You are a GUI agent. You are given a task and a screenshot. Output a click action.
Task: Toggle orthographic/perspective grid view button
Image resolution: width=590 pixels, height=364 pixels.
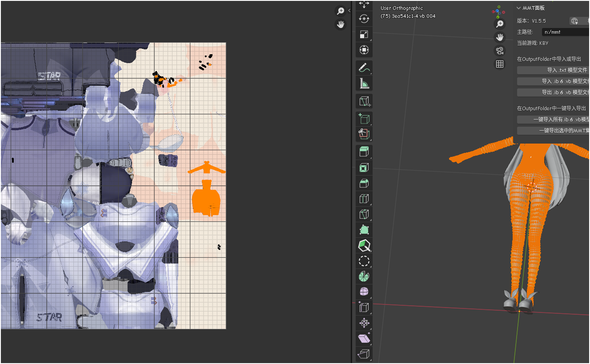point(500,64)
